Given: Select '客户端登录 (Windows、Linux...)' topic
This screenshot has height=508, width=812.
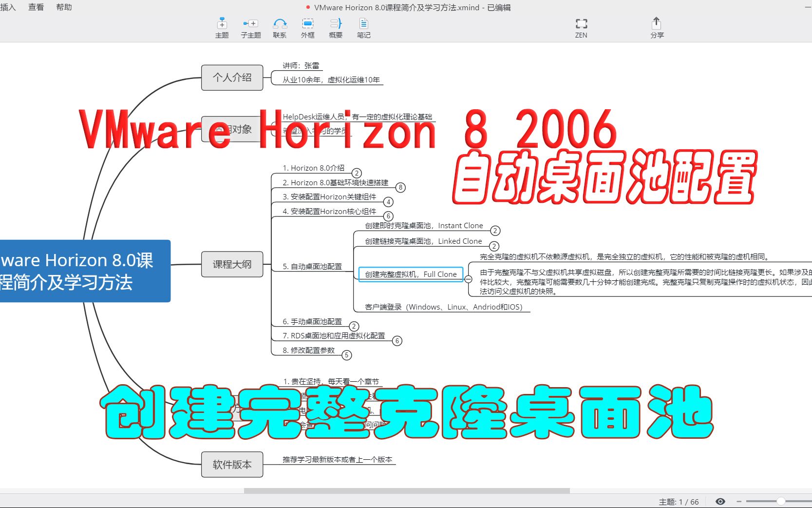Looking at the screenshot, I should click(443, 307).
